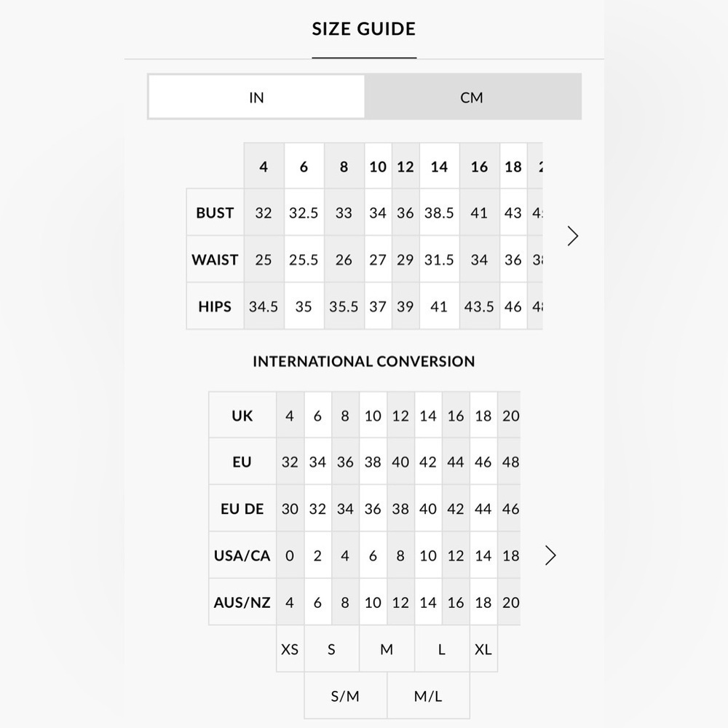The height and width of the screenshot is (728, 728).
Task: Click the XL size cell
Action: point(483,649)
